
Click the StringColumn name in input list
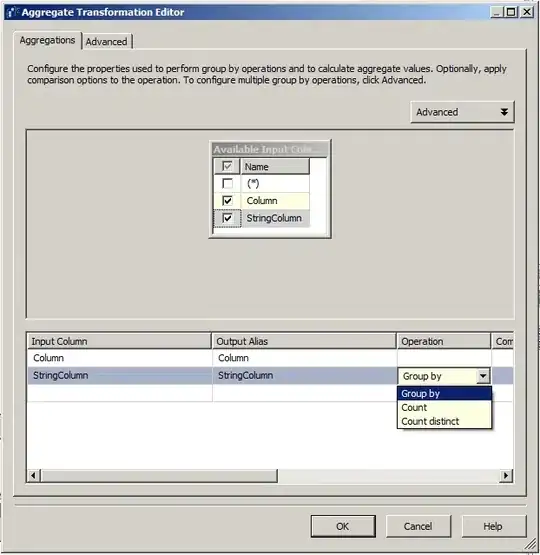coord(274,218)
